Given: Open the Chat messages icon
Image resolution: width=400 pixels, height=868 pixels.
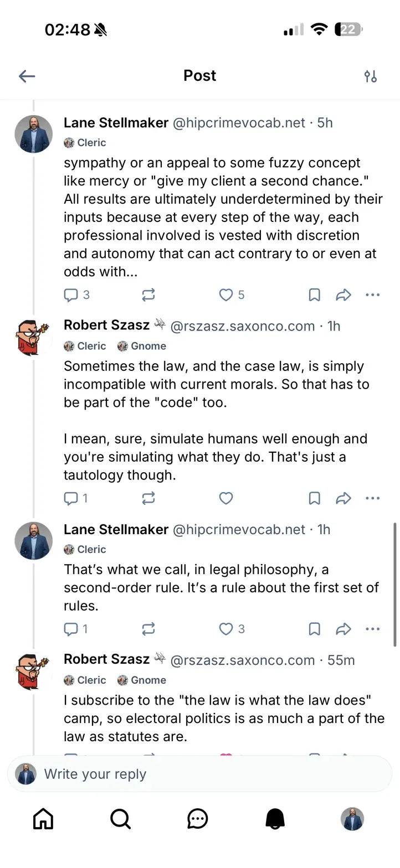Looking at the screenshot, I should click(x=197, y=820).
